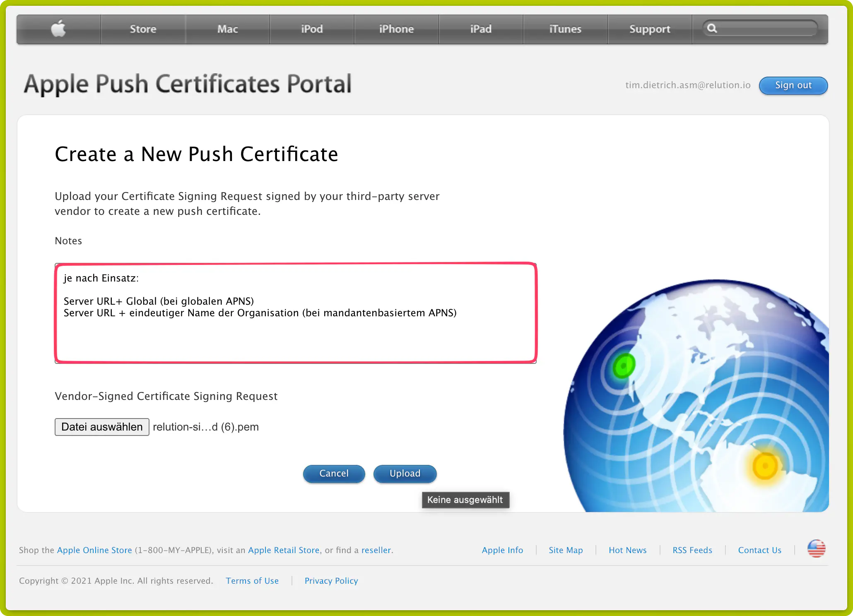Click the Notes label
This screenshot has width=853, height=616.
[68, 241]
